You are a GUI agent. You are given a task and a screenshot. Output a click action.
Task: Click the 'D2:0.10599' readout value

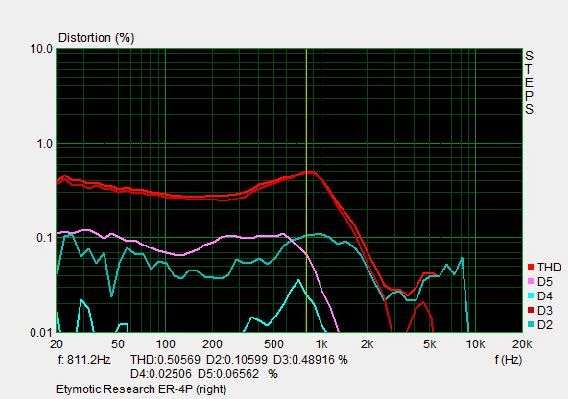(x=237, y=360)
